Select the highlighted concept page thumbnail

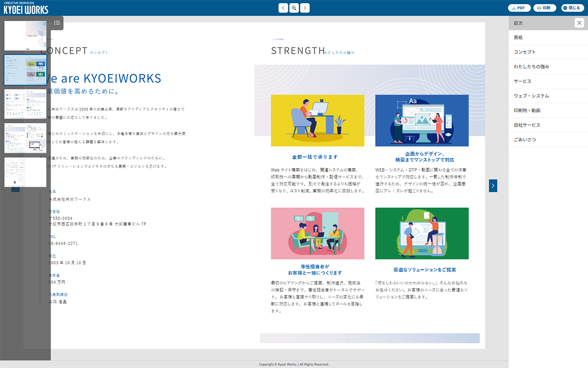(x=26, y=70)
